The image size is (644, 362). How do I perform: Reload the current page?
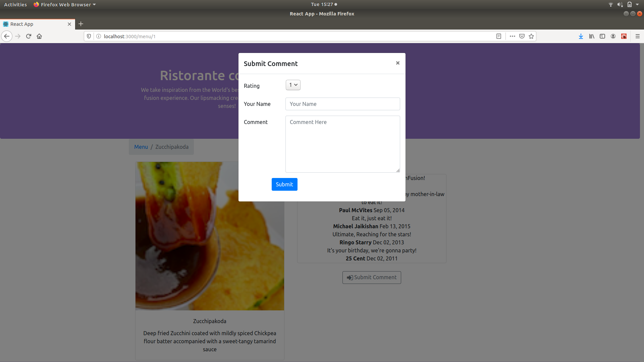(x=29, y=36)
